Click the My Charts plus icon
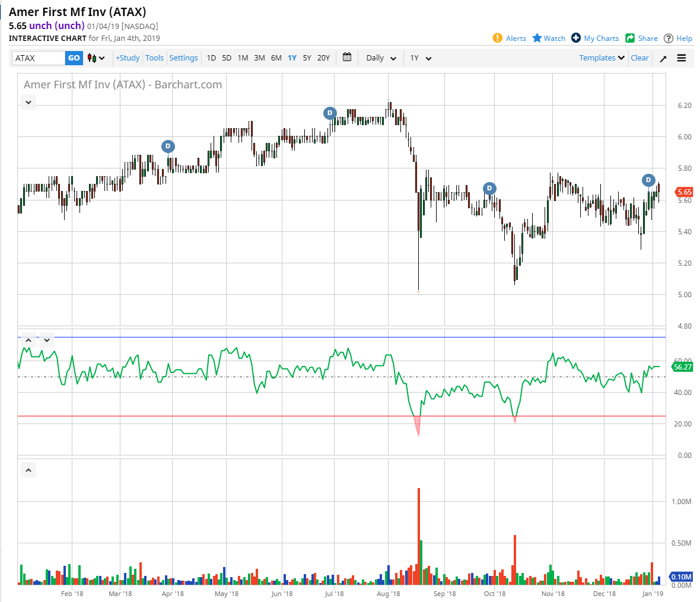The height and width of the screenshot is (602, 700). [576, 38]
